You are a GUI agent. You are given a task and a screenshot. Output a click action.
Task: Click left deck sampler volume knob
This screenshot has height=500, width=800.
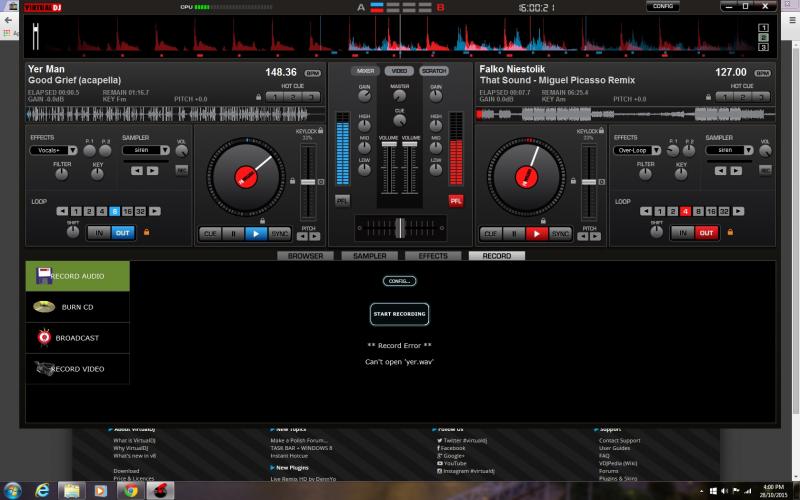click(182, 151)
